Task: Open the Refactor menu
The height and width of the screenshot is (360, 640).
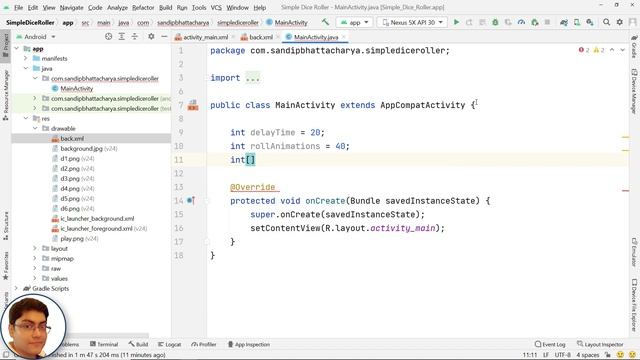Action: point(143,7)
